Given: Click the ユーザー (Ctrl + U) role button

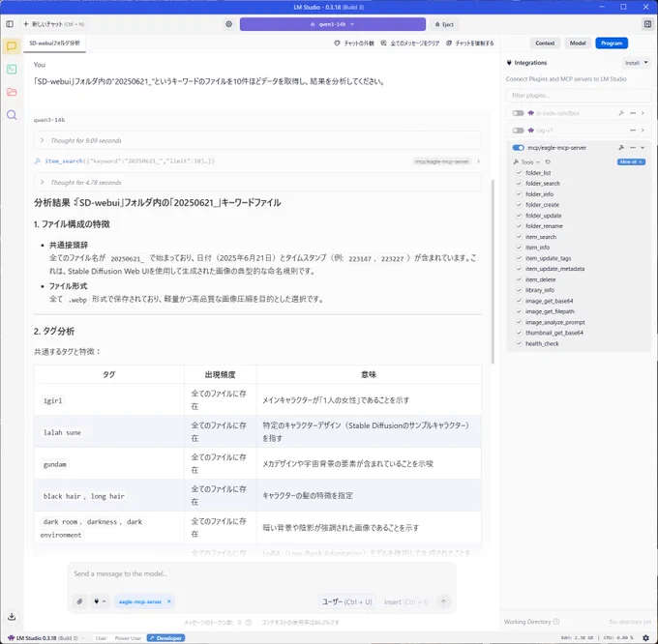Looking at the screenshot, I should 346,601.
